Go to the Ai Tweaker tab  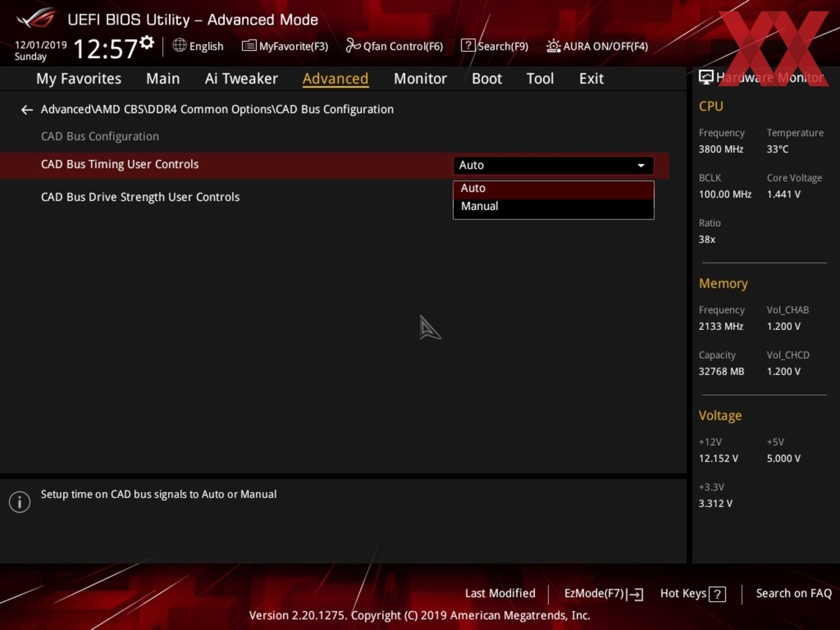(x=241, y=78)
